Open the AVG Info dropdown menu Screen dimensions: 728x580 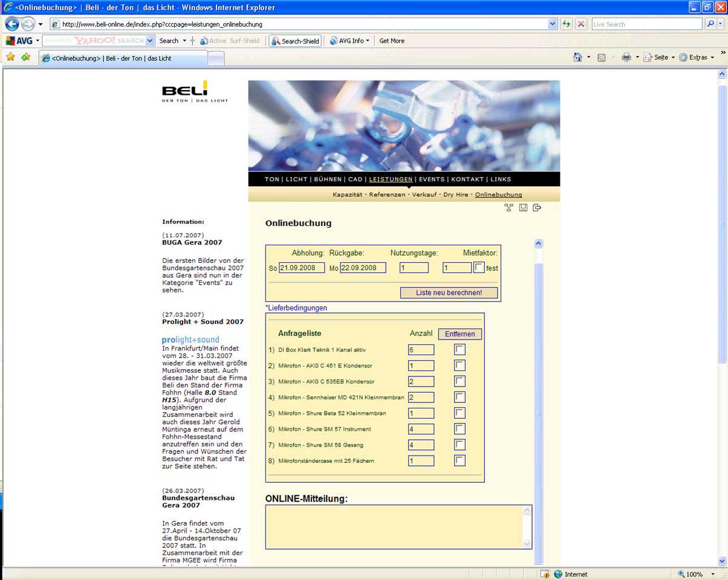pos(349,41)
